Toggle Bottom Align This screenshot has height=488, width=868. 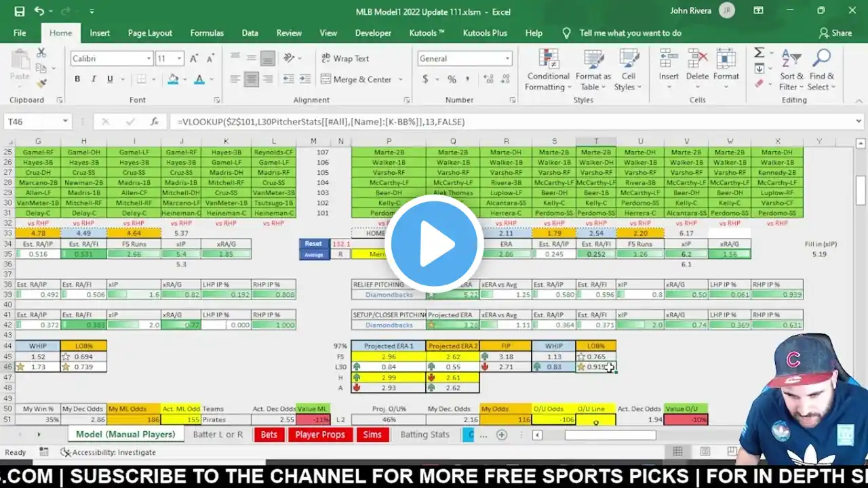(x=268, y=58)
